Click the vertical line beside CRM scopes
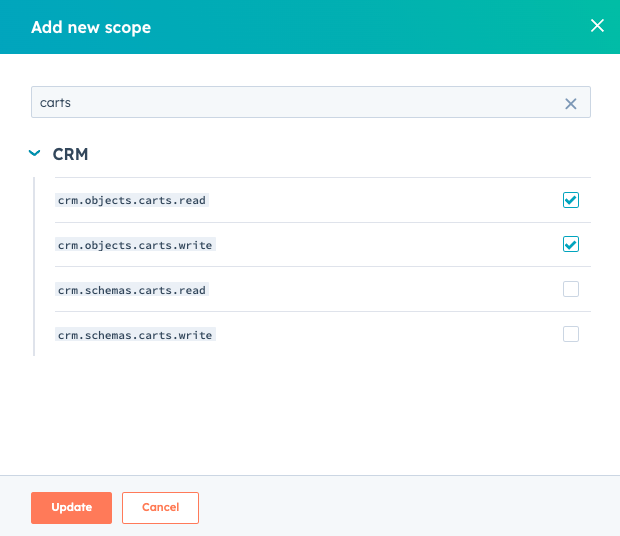This screenshot has height=536, width=620. click(x=34, y=267)
